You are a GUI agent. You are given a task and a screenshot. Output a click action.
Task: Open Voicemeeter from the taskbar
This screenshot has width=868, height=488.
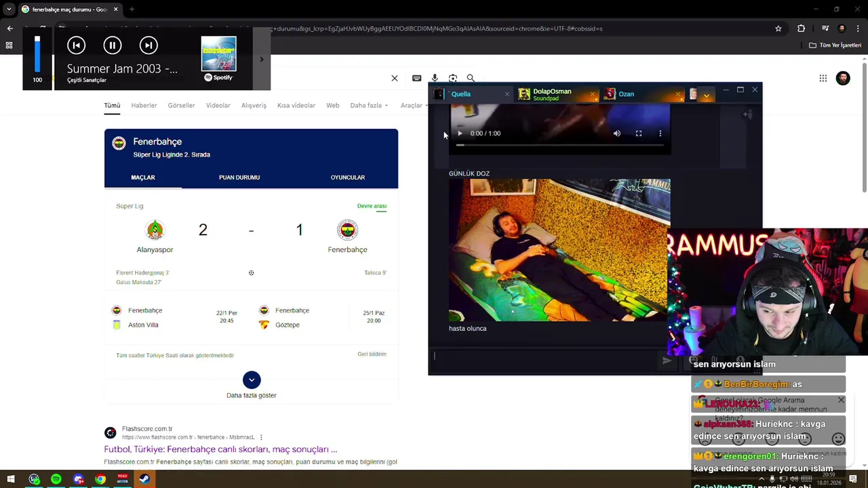(x=123, y=479)
